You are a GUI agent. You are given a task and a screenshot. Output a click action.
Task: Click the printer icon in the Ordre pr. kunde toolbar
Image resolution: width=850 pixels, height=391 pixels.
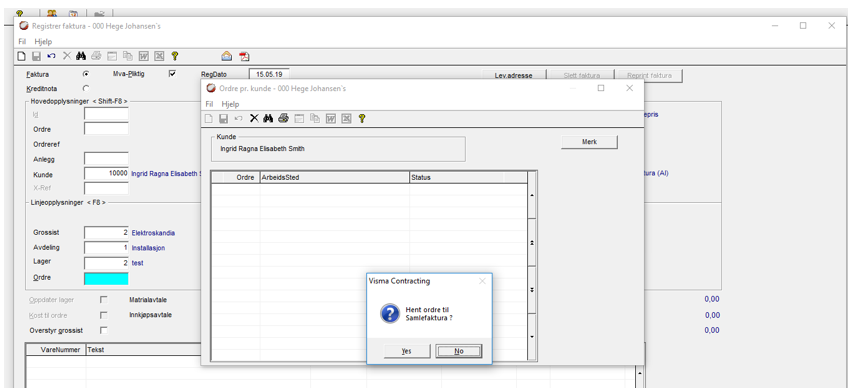pos(283,119)
